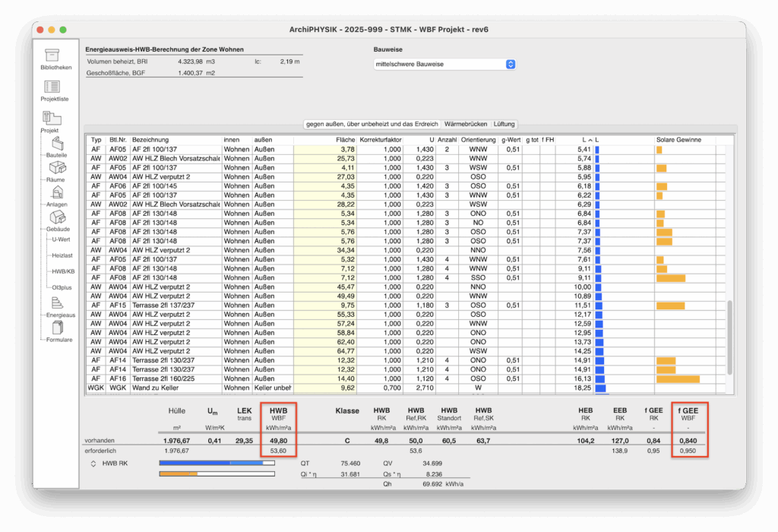
Task: Open the Projektliste icon in sidebar
Action: 52,87
